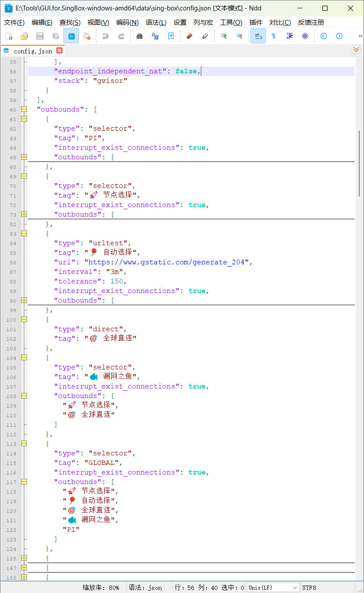364x593 pixels.
Task: Show hidden toolbar items via double chevron
Action: tap(361, 36)
